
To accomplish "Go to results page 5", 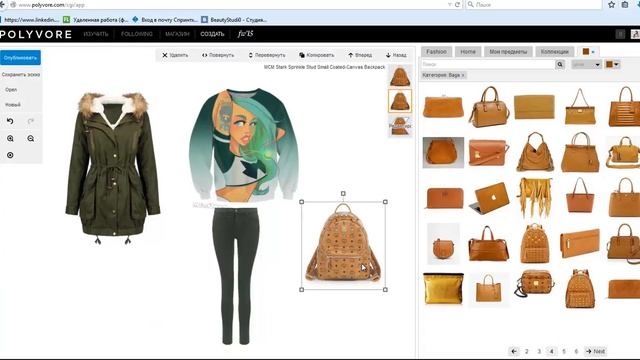I will click(x=564, y=351).
